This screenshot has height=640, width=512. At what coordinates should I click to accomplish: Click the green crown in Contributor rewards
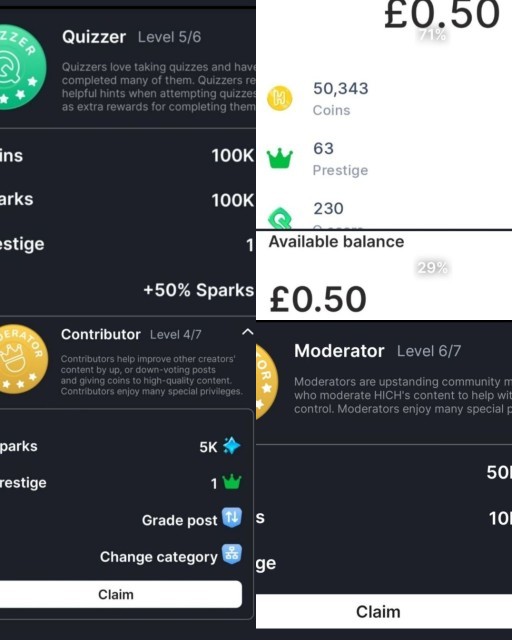point(232,482)
